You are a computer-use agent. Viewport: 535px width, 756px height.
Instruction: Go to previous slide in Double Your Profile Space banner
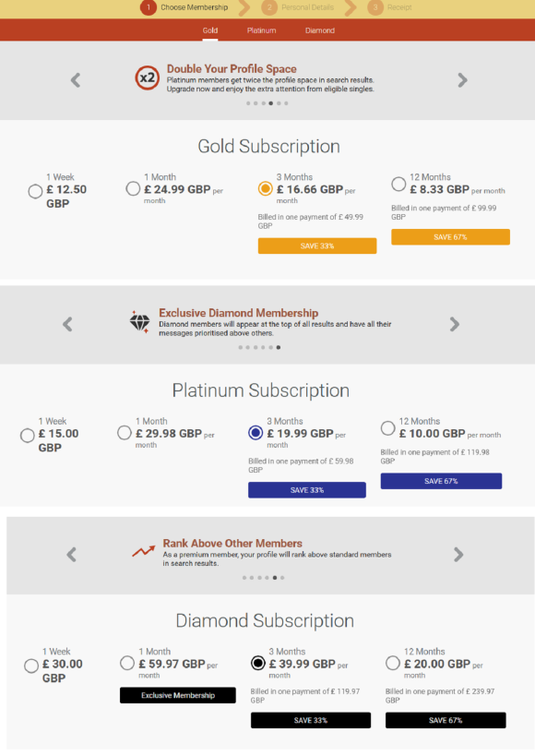pos(76,80)
